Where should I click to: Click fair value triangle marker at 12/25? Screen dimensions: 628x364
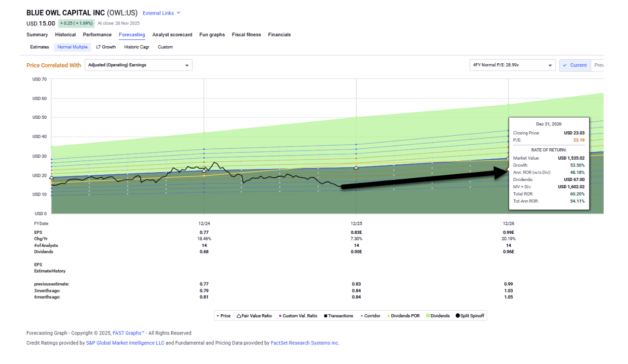coord(356,167)
